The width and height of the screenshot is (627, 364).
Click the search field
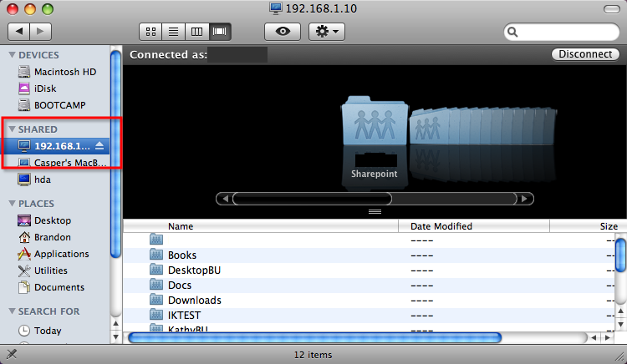tap(562, 32)
